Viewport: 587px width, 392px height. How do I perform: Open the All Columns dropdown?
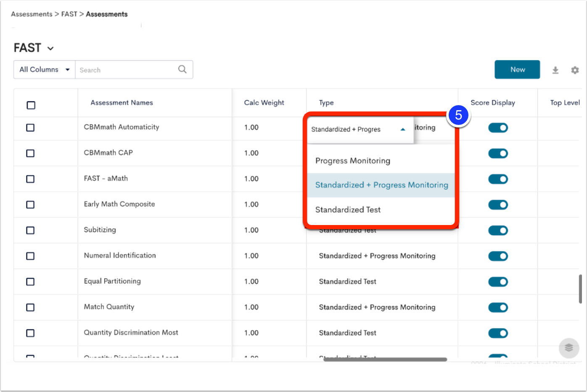point(45,69)
